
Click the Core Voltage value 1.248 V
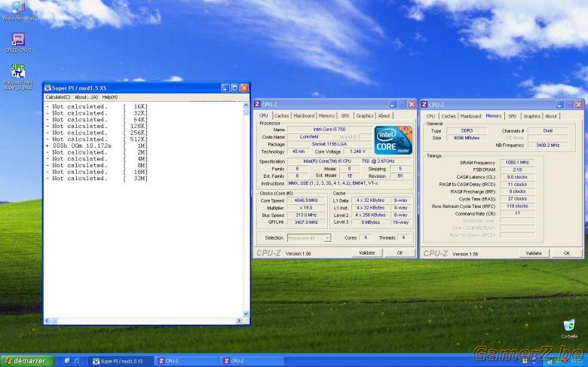click(x=357, y=151)
